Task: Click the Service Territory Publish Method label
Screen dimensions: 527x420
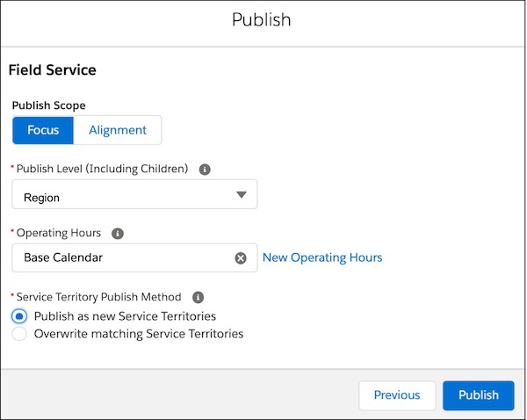Action: click(98, 297)
